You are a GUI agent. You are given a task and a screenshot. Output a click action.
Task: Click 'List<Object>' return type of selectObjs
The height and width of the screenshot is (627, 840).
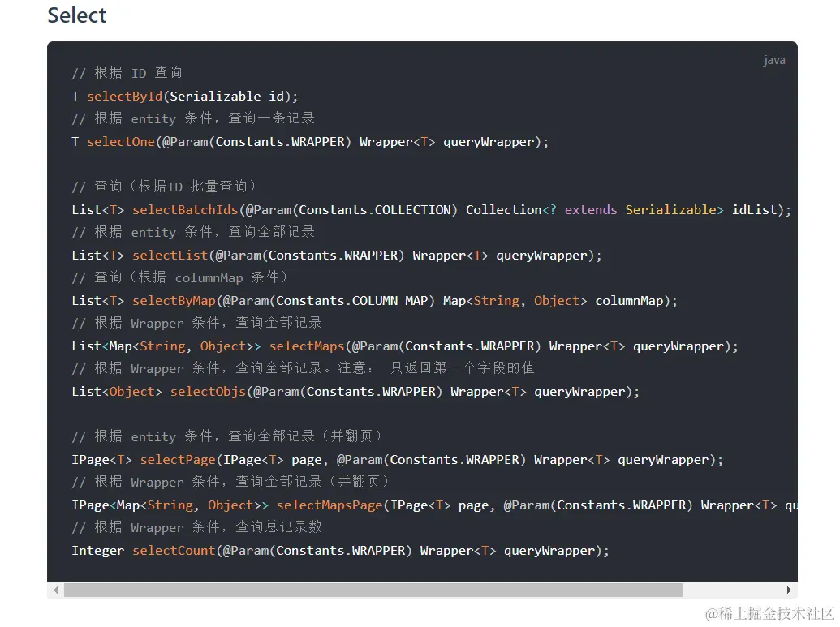(x=117, y=392)
